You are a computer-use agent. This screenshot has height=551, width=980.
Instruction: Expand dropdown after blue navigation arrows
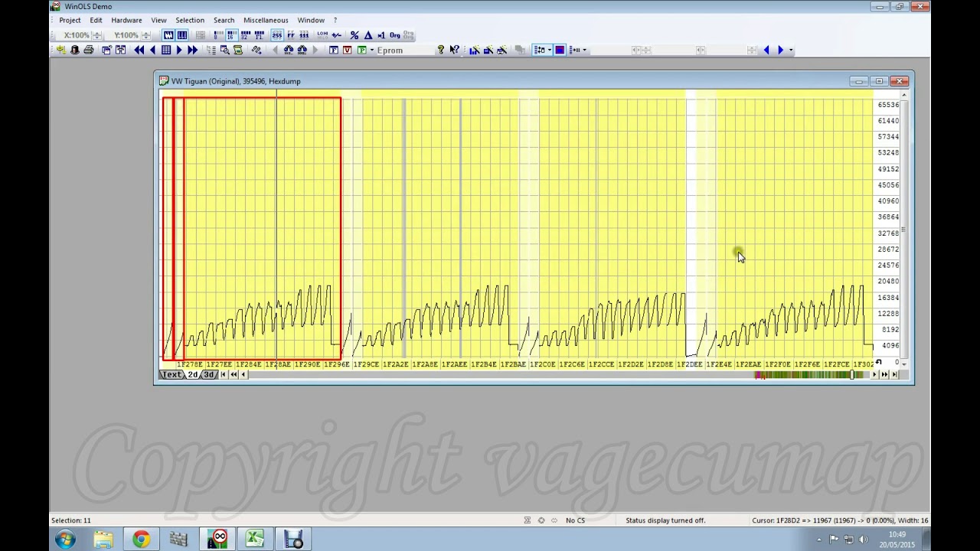(790, 50)
